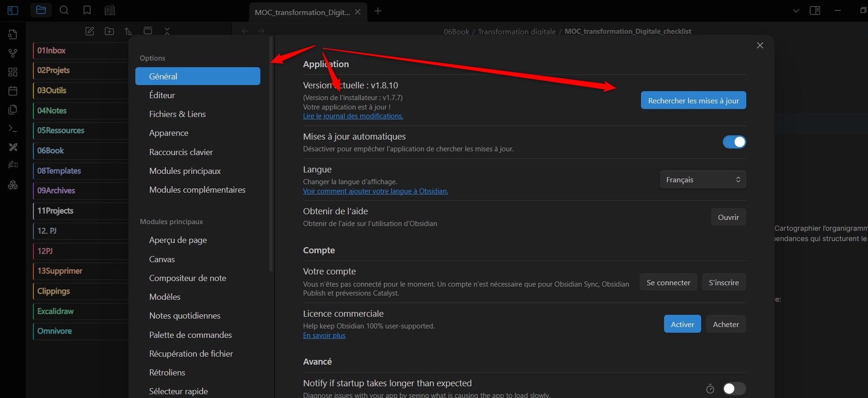Click the S'inscrire button
868x398 pixels.
(724, 282)
